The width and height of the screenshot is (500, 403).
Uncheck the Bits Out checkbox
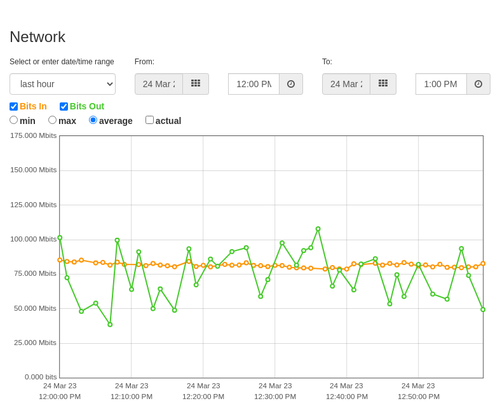pyautogui.click(x=64, y=107)
